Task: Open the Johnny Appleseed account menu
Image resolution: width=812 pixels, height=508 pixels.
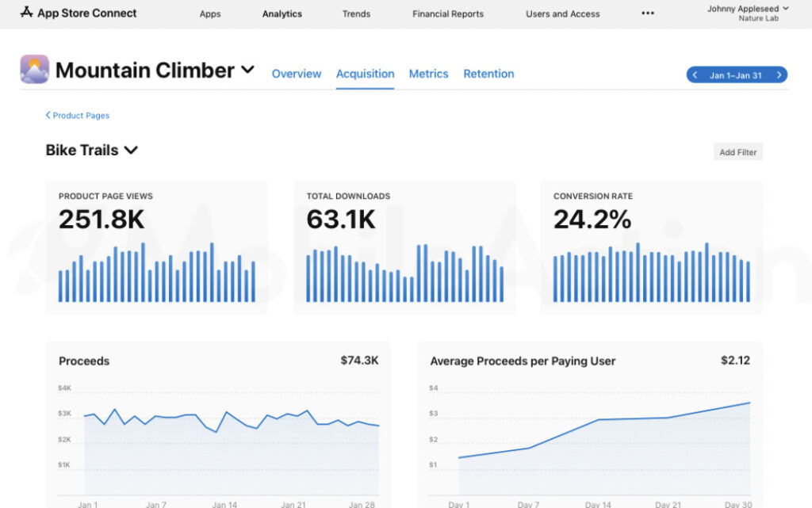Action: (x=748, y=9)
